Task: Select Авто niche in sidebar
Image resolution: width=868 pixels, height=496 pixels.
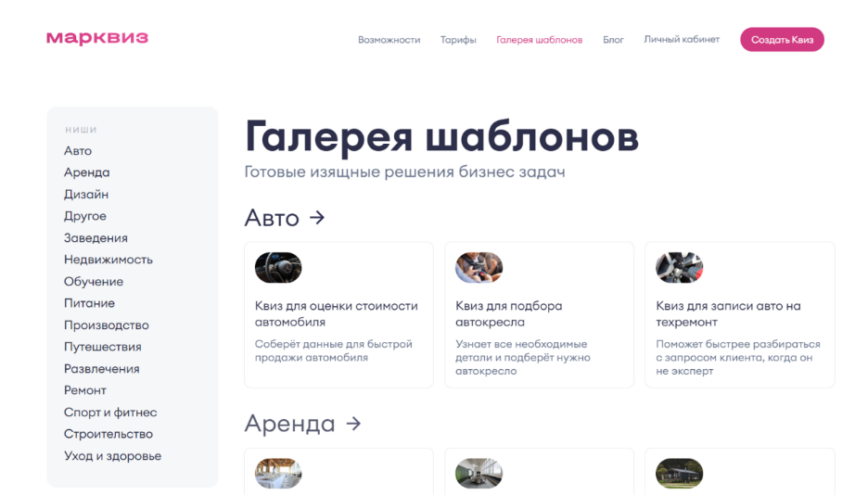Action: pos(78,150)
